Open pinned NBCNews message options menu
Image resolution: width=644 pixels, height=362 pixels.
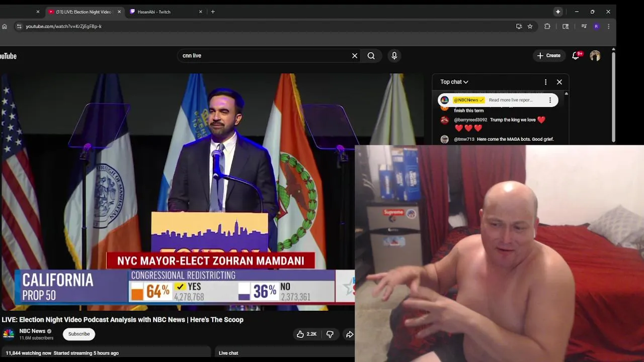tap(550, 100)
